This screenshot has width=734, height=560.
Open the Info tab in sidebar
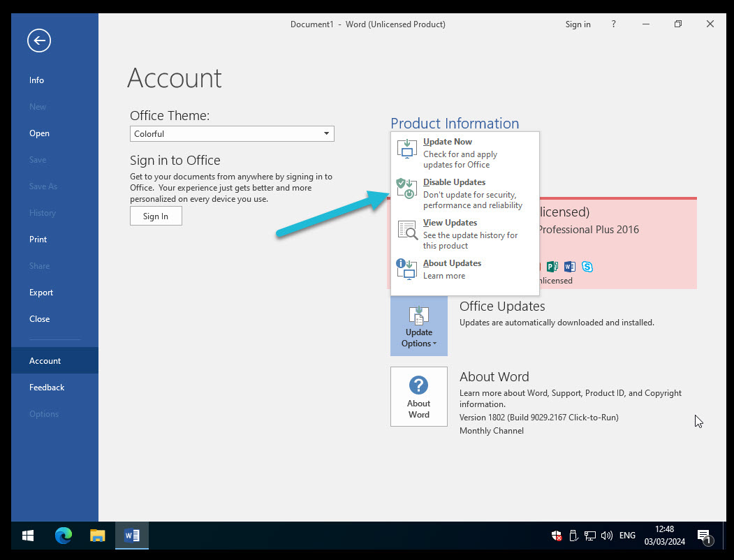click(x=37, y=80)
